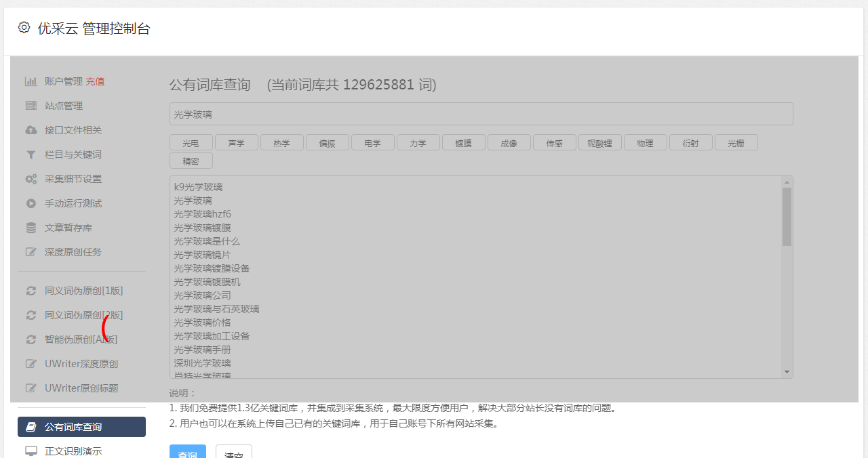The height and width of the screenshot is (458, 868).
Task: Click result line 深圳光学玻璃
Action: coord(202,363)
